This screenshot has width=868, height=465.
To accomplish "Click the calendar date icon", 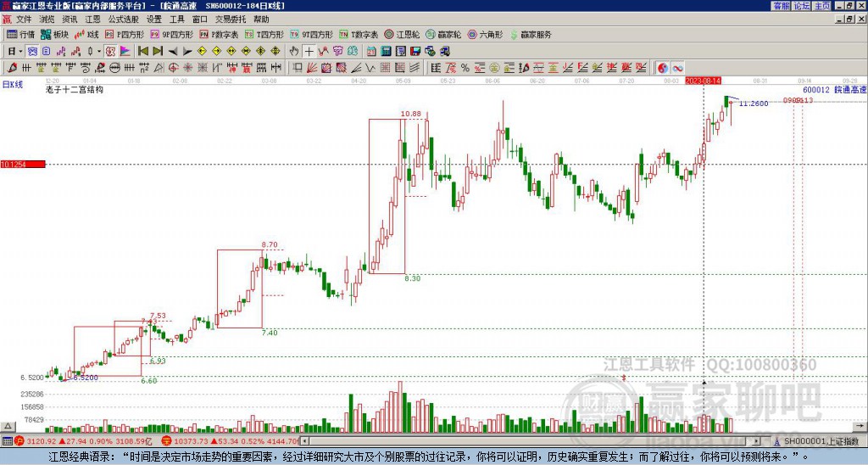I will (371, 51).
